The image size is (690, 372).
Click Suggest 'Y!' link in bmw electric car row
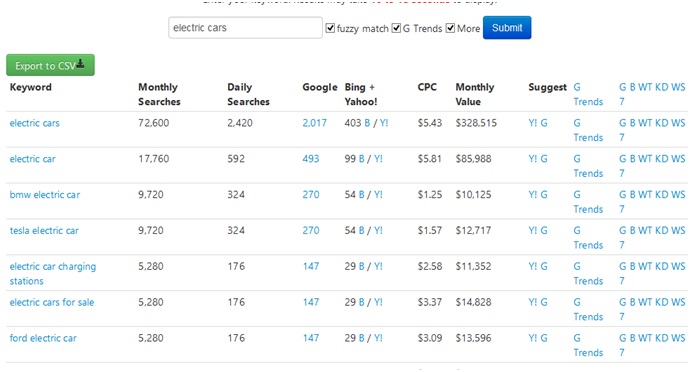tap(533, 195)
